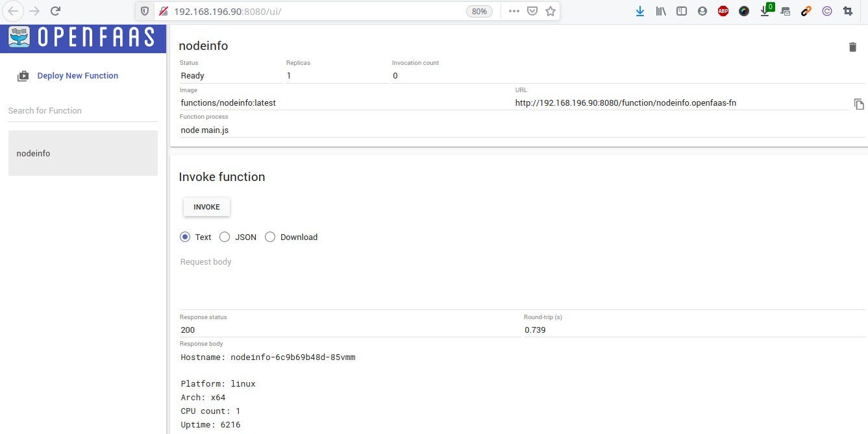Open the Firefox account icon
This screenshot has width=868, height=434.
click(702, 11)
